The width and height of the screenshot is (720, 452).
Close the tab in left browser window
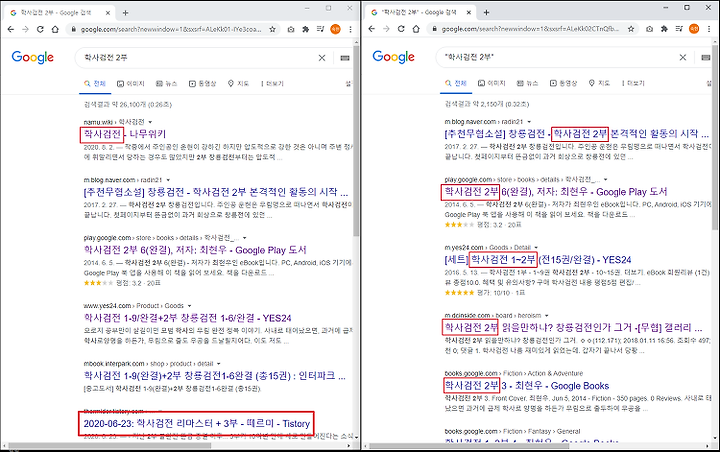tap(108, 13)
